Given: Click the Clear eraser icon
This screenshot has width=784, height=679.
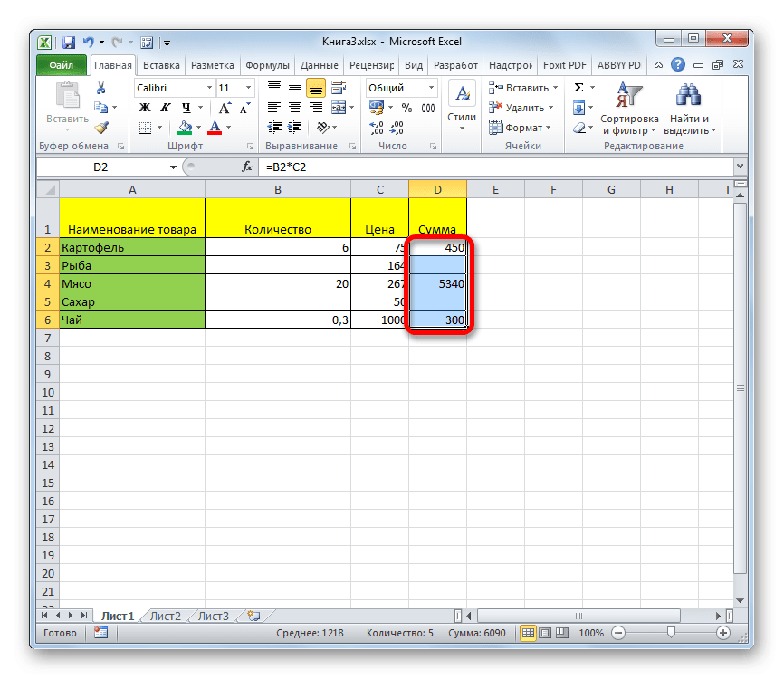Looking at the screenshot, I should [579, 128].
